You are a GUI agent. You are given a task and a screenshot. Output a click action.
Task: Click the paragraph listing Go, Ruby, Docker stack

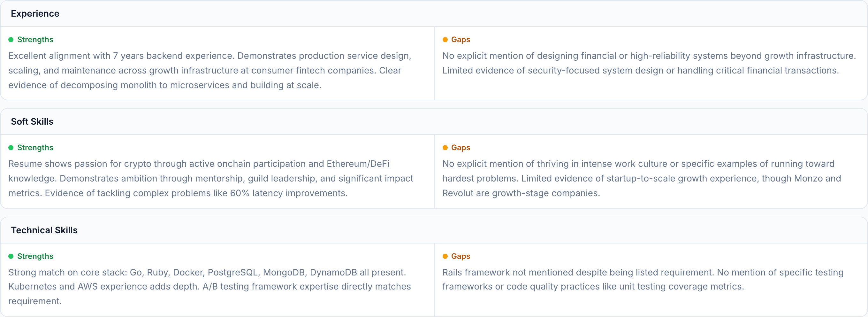coord(209,286)
